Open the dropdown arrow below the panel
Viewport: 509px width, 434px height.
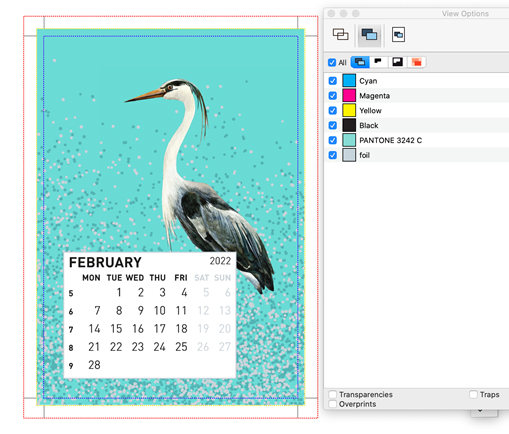point(480,411)
